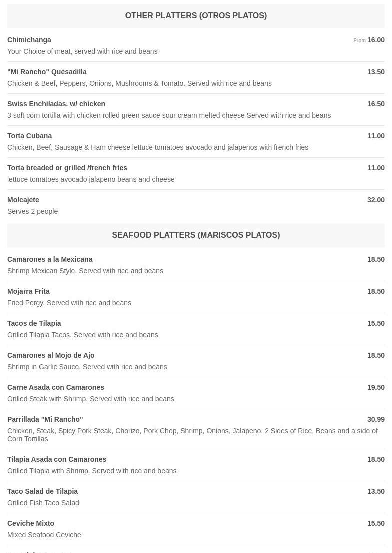The width and height of the screenshot is (392, 553).
Task: Open the Parrillada "Mi Rancho" item
Action: 45,419
